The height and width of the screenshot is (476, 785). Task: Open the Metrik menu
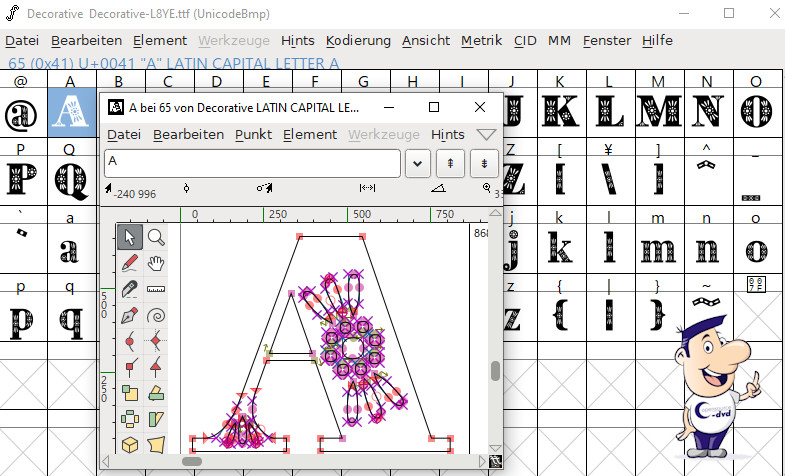pos(481,41)
